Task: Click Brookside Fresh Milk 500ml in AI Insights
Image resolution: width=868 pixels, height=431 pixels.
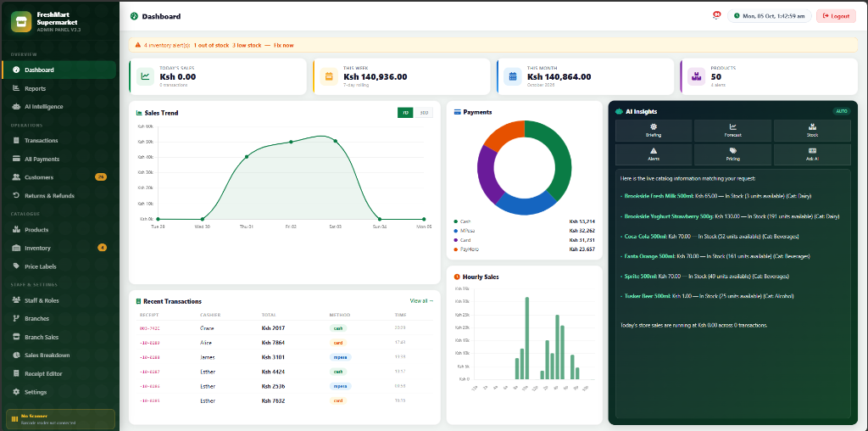Action: coord(659,196)
